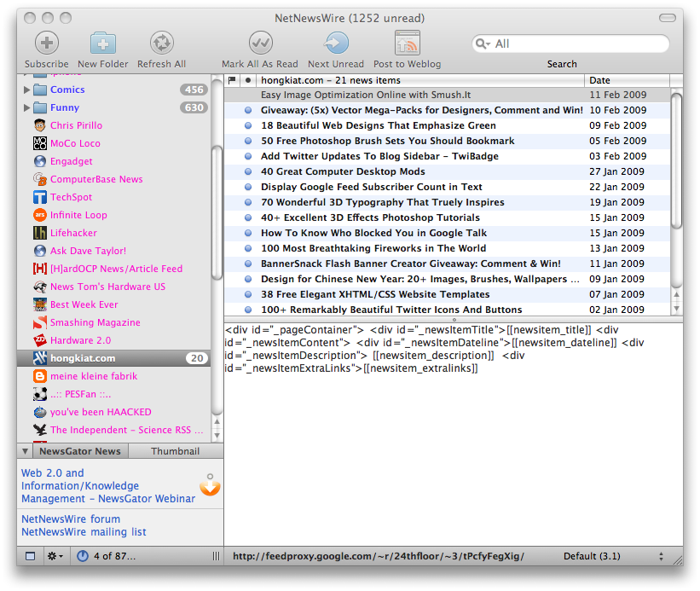The image size is (700, 591).
Task: Toggle unread dot for Giveaway Vector Mega-Packs
Action: pyautogui.click(x=248, y=110)
